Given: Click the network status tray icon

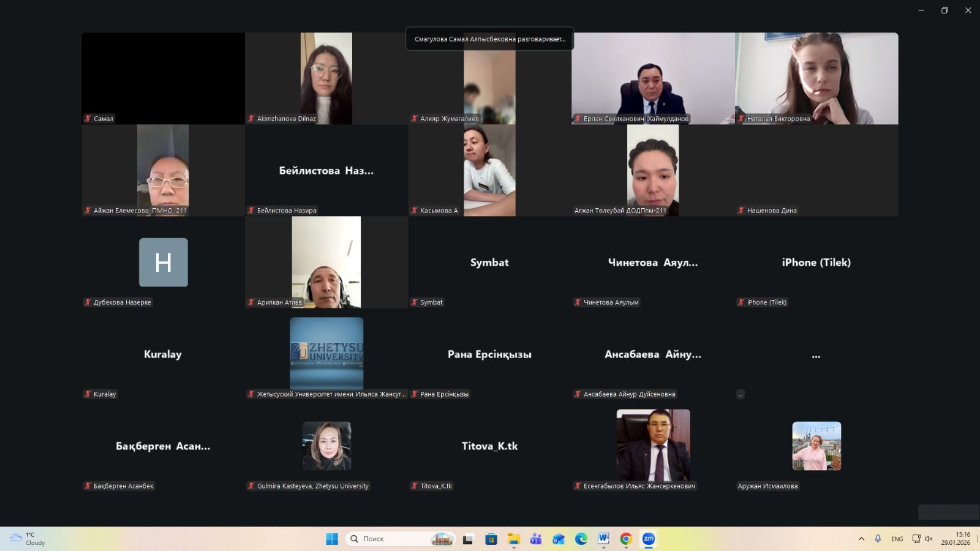Looking at the screenshot, I should click(916, 539).
